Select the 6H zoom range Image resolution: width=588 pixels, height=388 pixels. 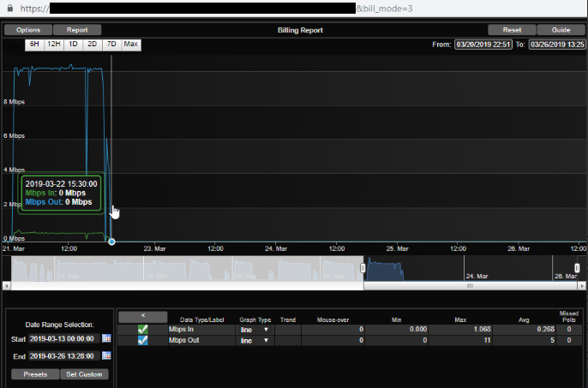(x=34, y=45)
